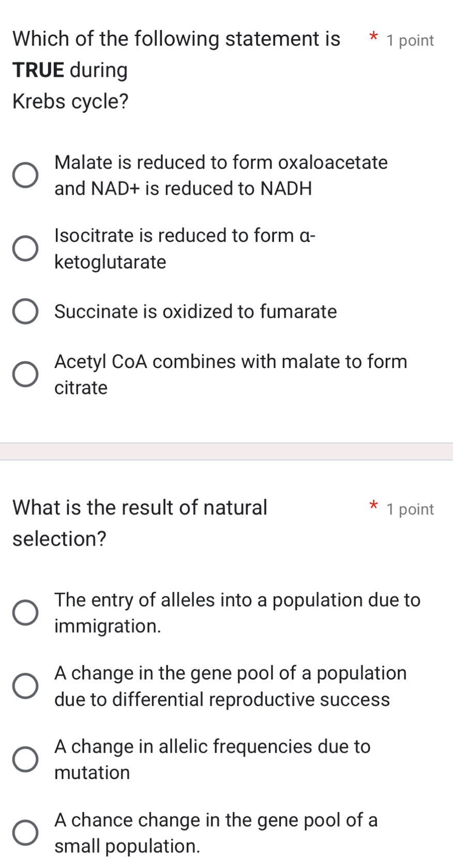Viewport: 453px width, 868px height.
Task: Choose 'Succinate is oxidized to fumarate'
Action: pos(25,311)
